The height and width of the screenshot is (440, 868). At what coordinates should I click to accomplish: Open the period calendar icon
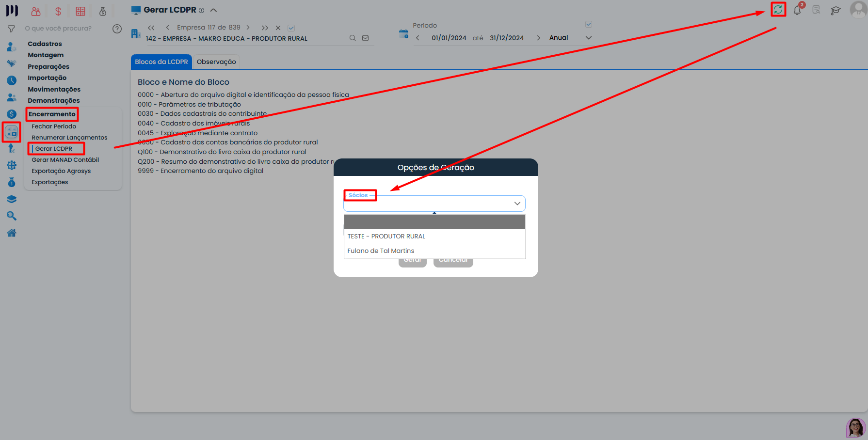pos(403,33)
